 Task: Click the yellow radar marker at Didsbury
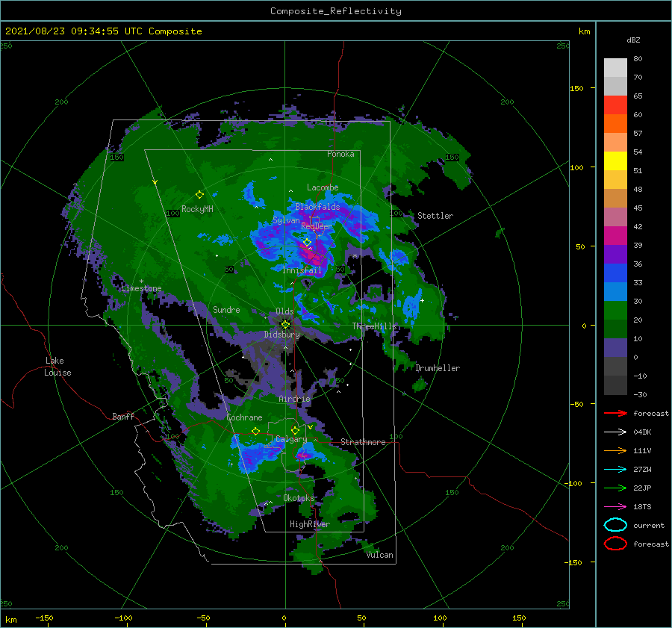click(285, 325)
